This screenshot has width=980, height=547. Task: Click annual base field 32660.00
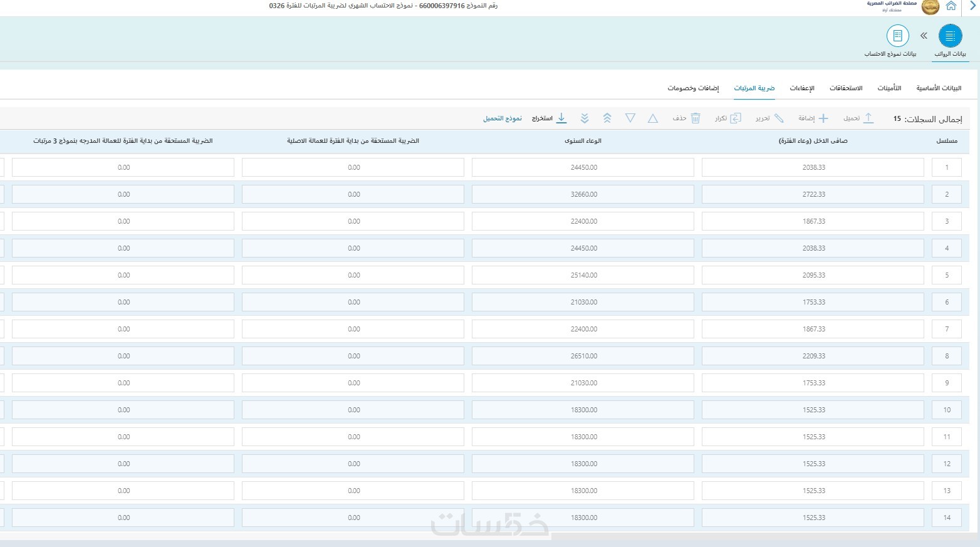point(583,194)
